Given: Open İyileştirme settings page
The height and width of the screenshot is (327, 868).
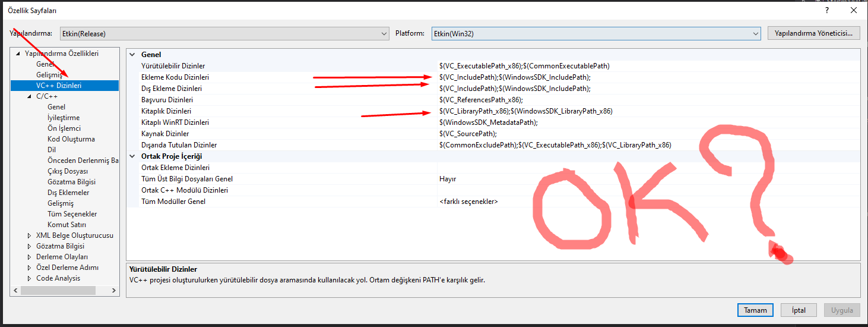Looking at the screenshot, I should pyautogui.click(x=64, y=118).
